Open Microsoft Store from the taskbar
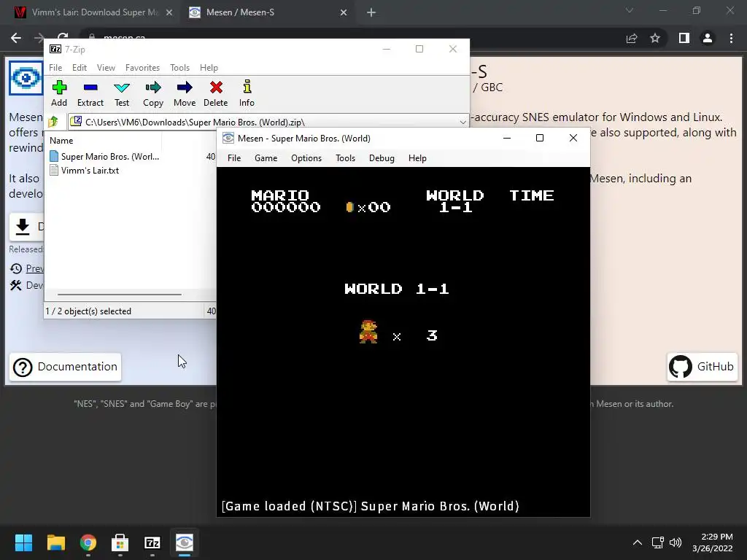Viewport: 747px width, 560px height. tap(120, 542)
